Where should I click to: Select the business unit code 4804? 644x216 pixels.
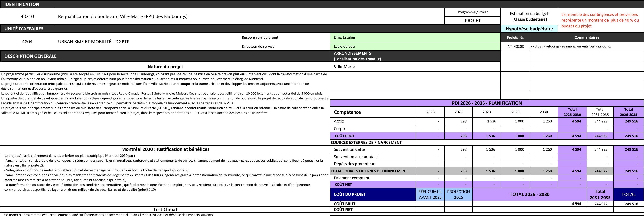pyautogui.click(x=27, y=42)
